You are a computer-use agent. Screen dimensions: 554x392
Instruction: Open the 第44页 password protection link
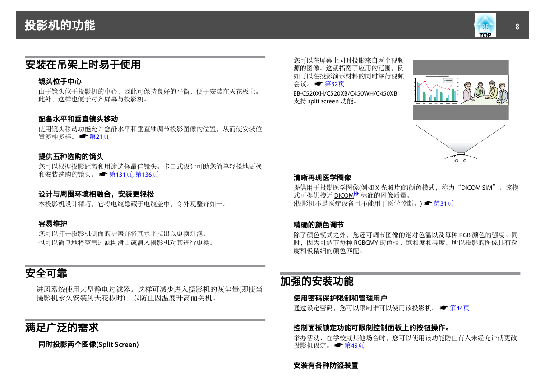(460, 308)
